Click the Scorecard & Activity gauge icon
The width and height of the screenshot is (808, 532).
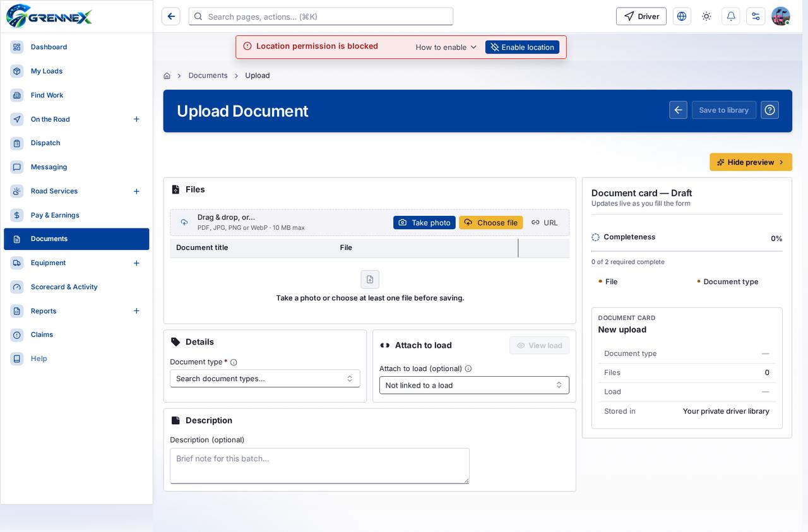pyautogui.click(x=17, y=287)
